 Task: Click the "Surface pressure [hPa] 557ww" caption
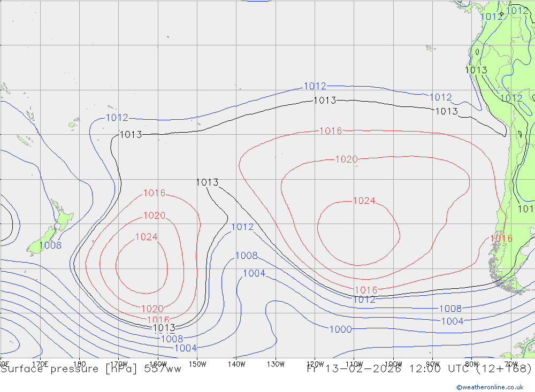tap(91, 369)
